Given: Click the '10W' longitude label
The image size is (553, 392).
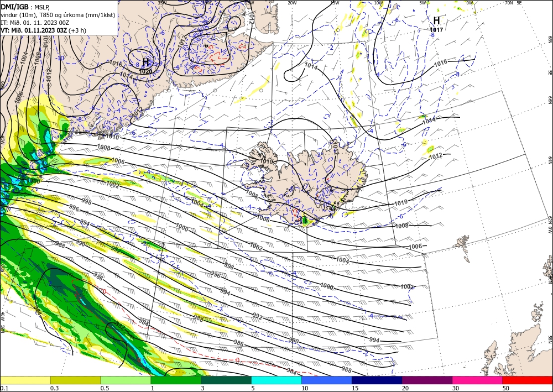Looking at the screenshot, I should click(378, 3).
